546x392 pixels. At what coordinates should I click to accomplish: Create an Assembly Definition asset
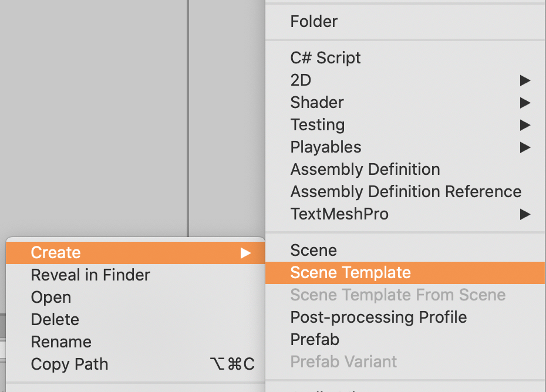click(365, 170)
